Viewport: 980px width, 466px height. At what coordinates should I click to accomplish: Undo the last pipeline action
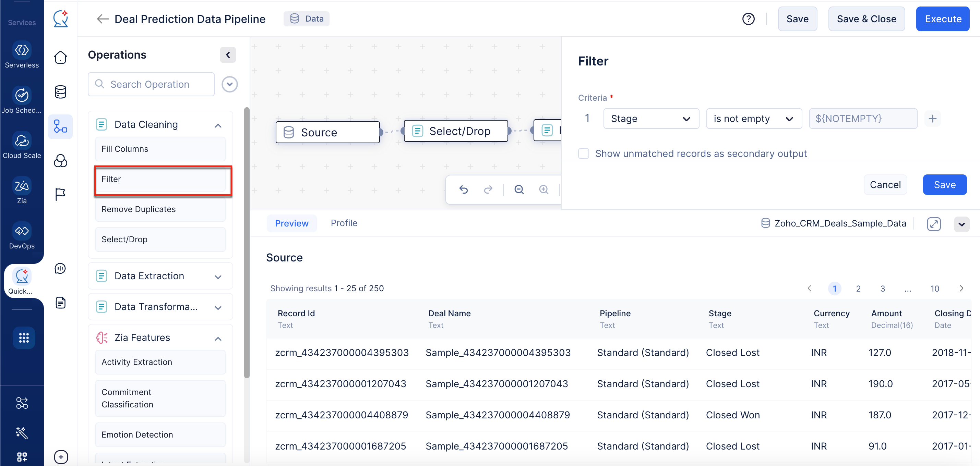463,189
